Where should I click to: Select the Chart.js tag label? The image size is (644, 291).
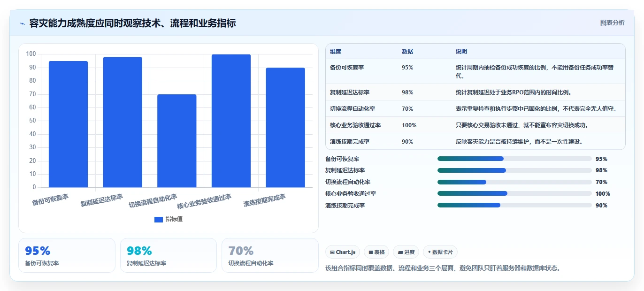(345, 252)
